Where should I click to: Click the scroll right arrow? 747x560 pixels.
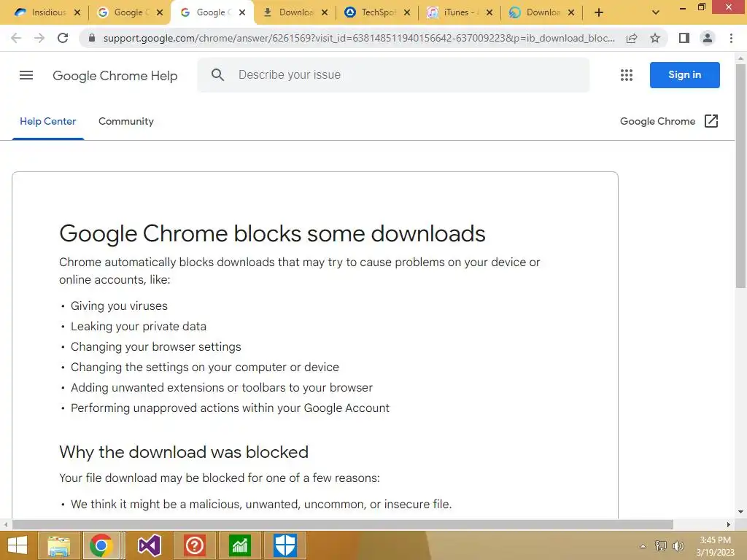[729, 524]
